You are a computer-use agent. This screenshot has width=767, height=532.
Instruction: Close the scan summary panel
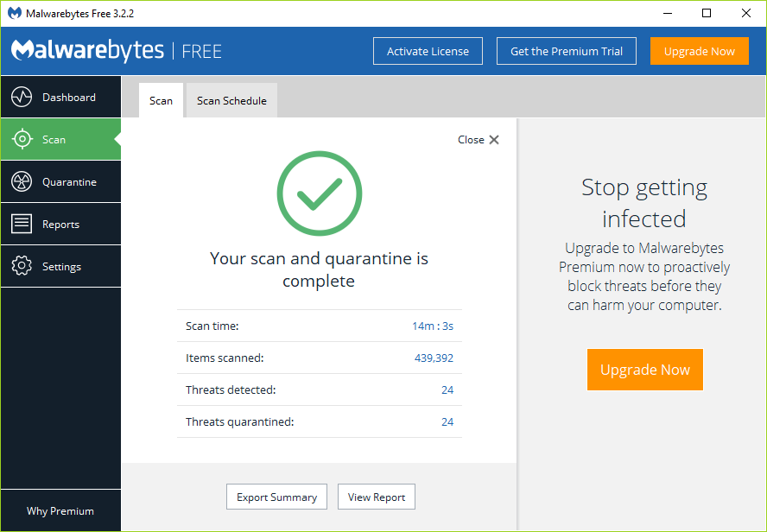point(479,139)
